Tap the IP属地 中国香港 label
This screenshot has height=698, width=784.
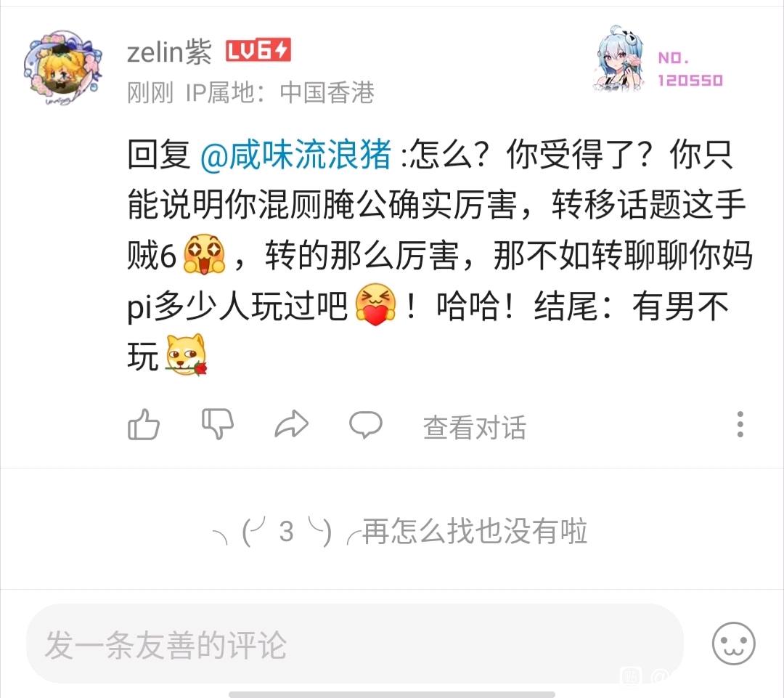pyautogui.click(x=280, y=92)
